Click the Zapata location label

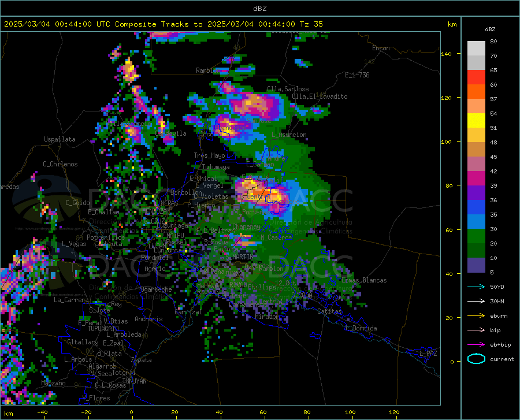(142, 360)
